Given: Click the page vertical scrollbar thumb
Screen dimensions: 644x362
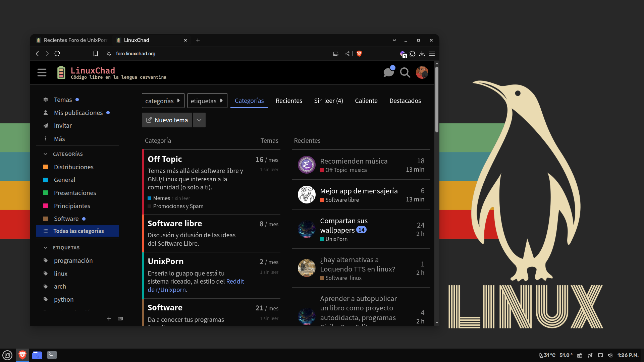Looking at the screenshot, I should pos(437,100).
